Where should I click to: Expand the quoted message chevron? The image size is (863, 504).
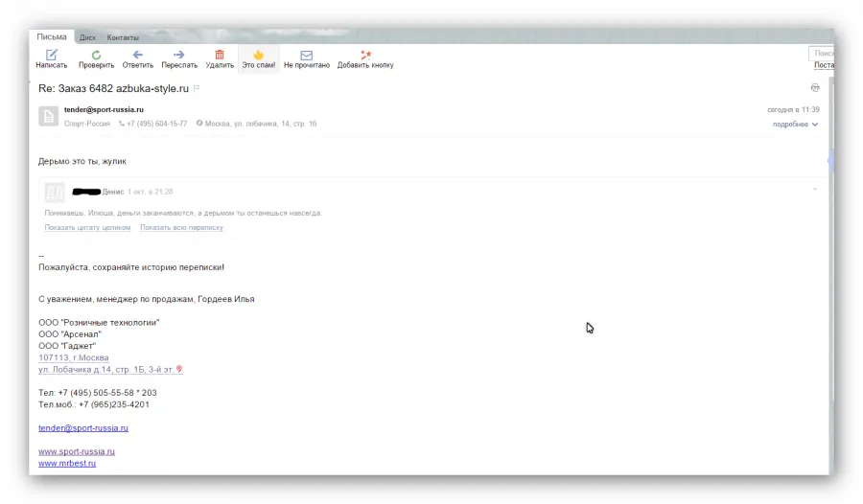[x=814, y=190]
